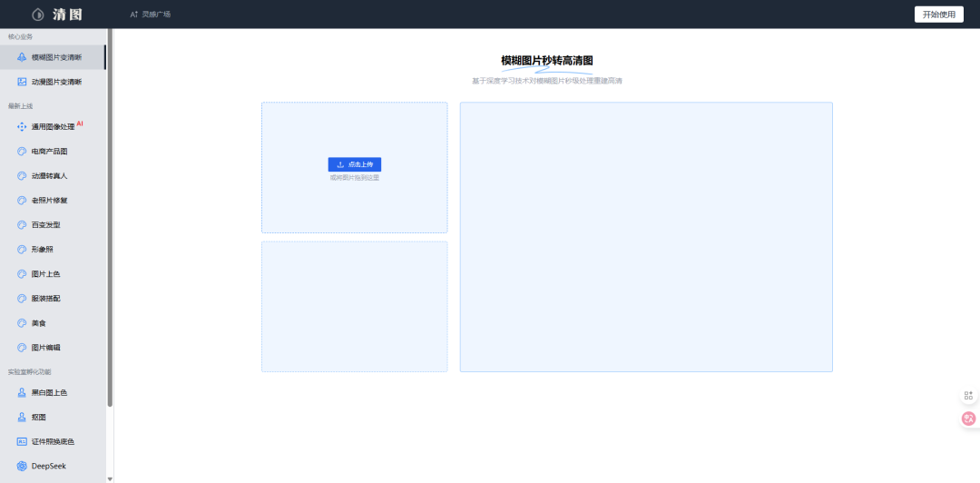Viewport: 980px width, 483px height.
Task: Click the stamp icon beside 抠图
Action: 22,417
